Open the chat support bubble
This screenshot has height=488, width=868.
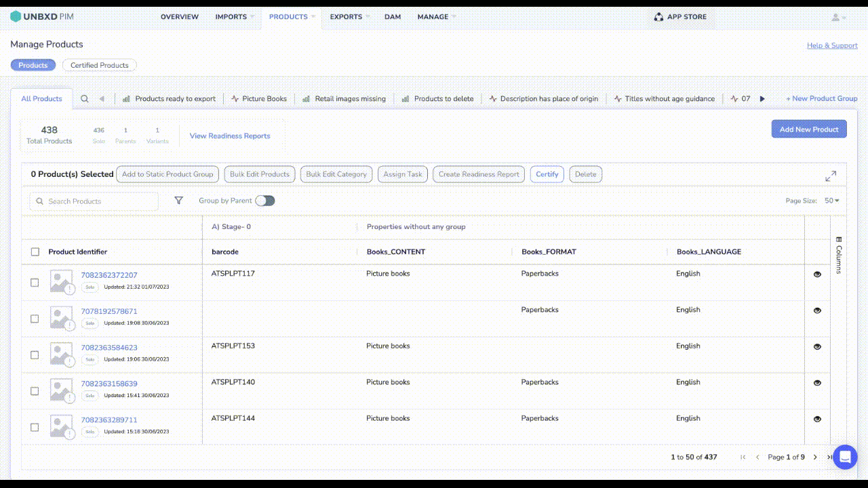click(845, 457)
